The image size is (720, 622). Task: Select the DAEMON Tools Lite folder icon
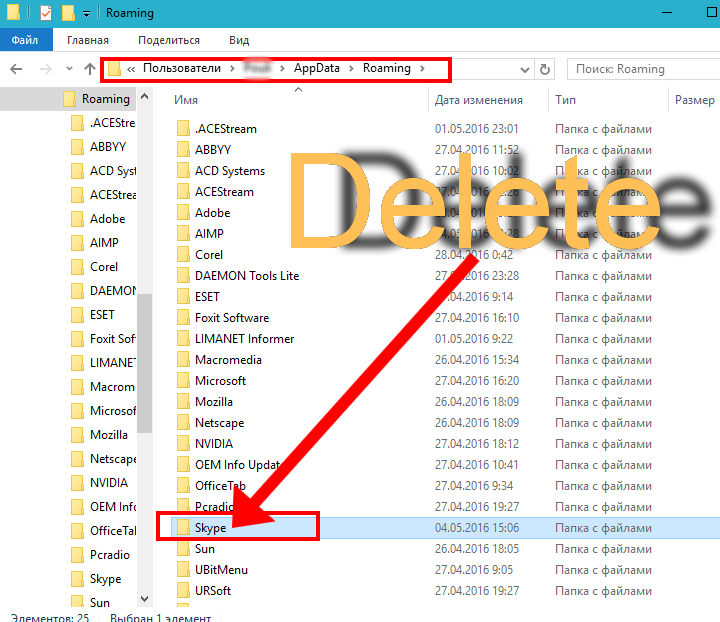point(182,275)
